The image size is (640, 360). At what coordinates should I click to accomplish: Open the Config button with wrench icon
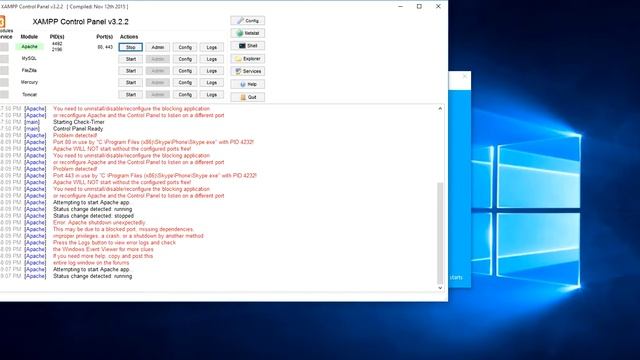[x=247, y=20]
